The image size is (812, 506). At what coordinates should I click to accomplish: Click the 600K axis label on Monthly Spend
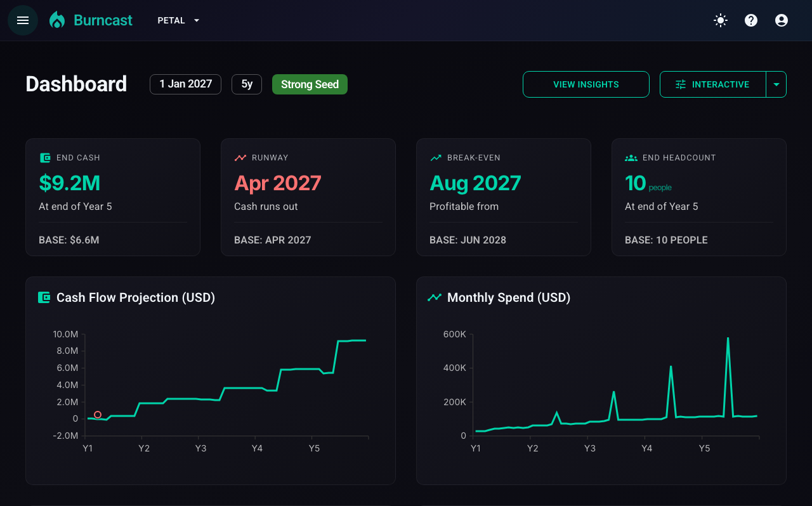click(x=455, y=334)
